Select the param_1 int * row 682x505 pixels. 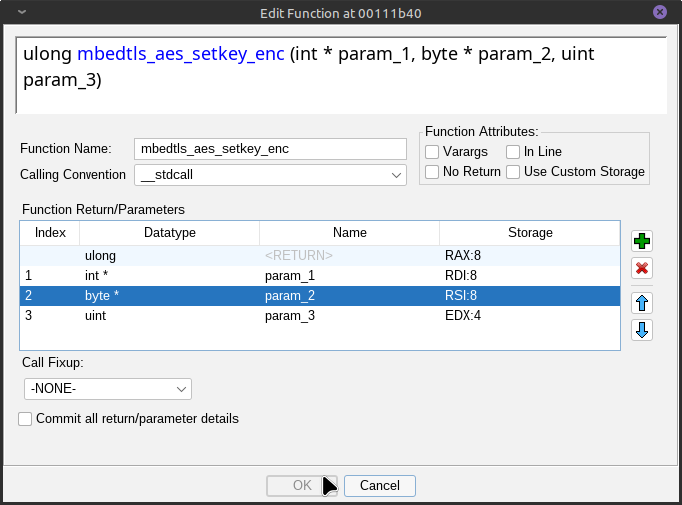coord(320,276)
